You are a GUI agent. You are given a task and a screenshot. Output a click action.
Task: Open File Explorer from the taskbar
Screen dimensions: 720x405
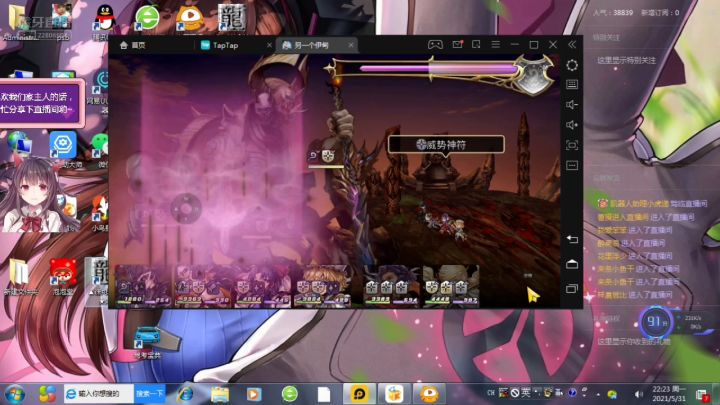(x=220, y=394)
